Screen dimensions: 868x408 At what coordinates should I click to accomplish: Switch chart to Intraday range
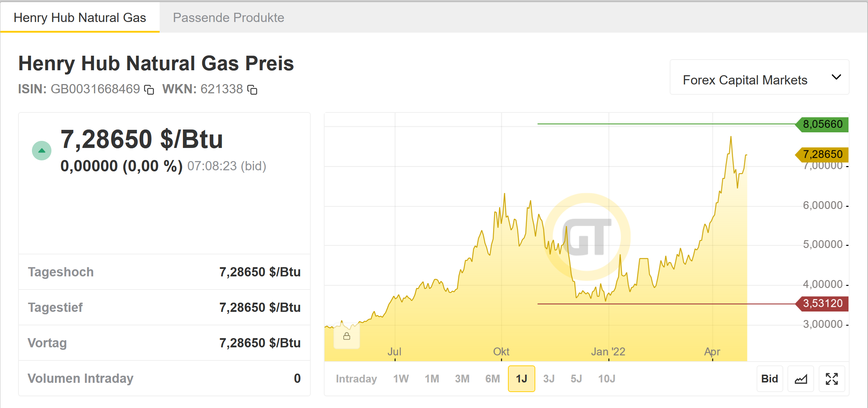356,379
